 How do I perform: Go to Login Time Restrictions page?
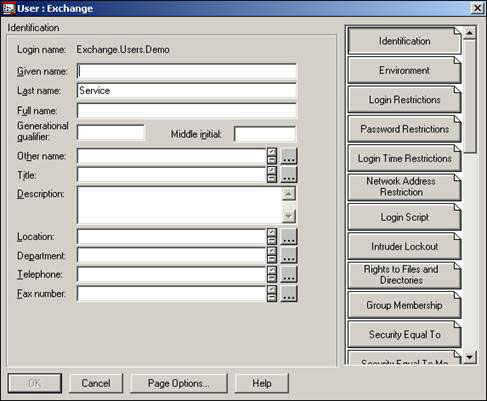click(404, 158)
